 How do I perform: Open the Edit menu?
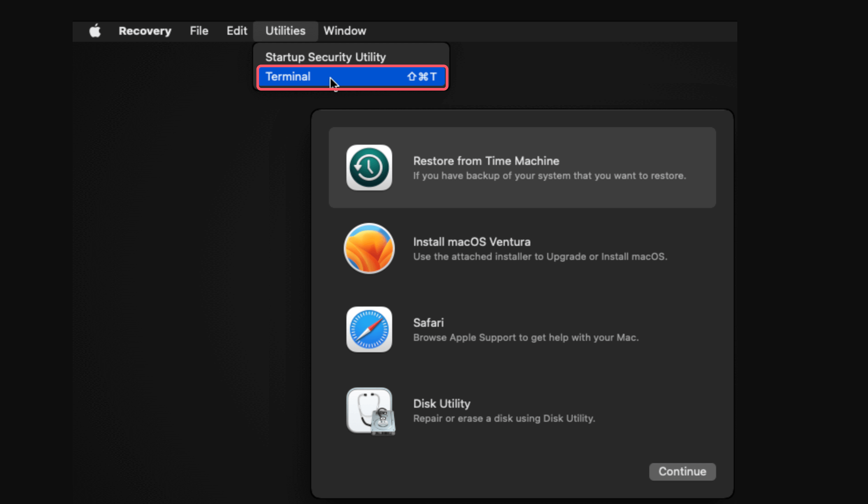[x=236, y=31]
